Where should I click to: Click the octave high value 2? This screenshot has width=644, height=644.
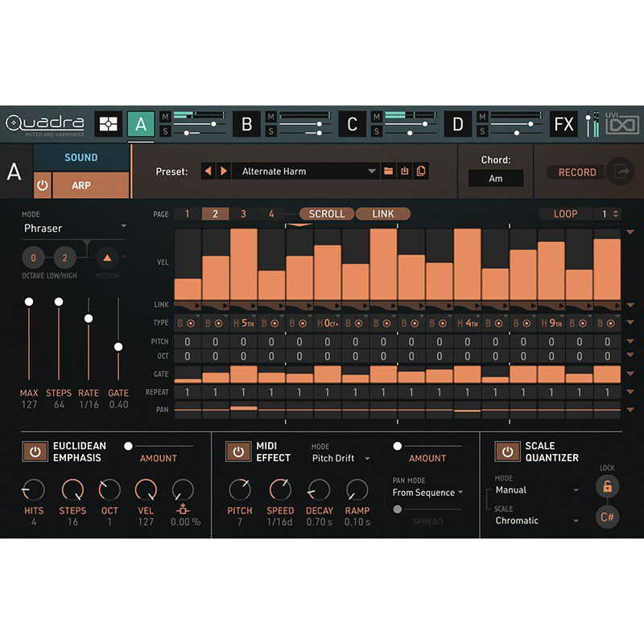pos(64,258)
